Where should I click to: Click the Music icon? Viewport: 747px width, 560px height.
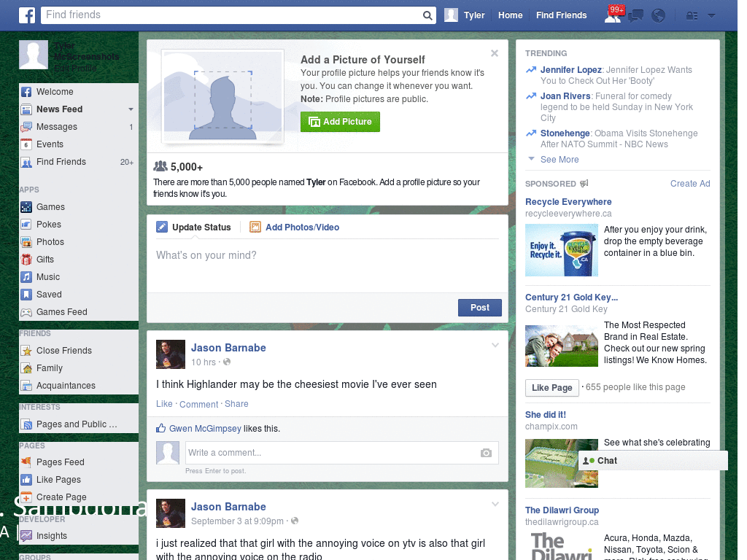(26, 276)
